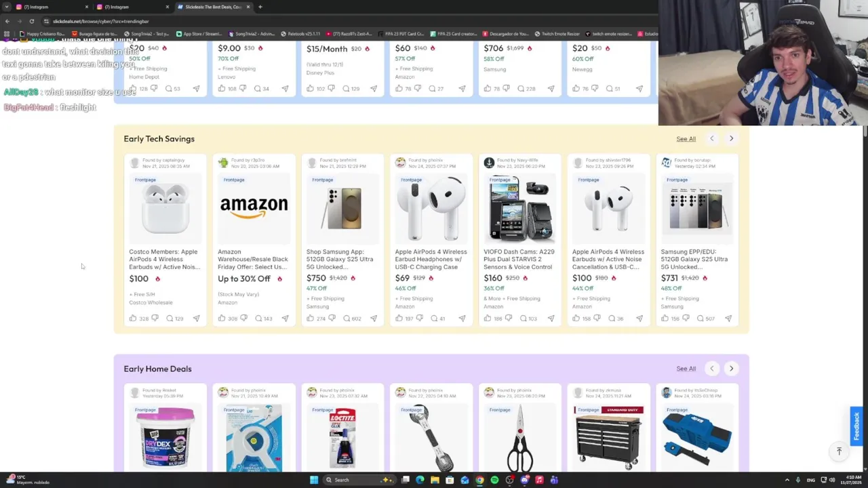Open the Feedback side button
The image size is (868, 488).
coord(856,426)
